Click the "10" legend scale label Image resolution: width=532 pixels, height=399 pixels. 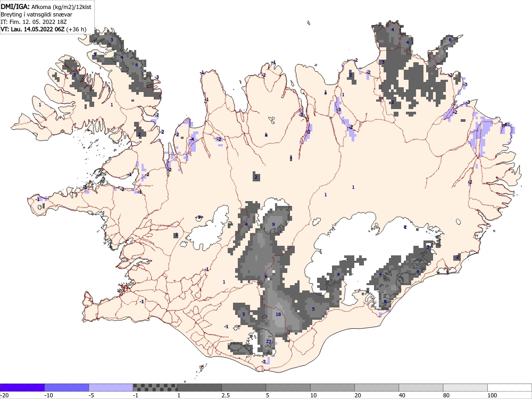click(314, 395)
